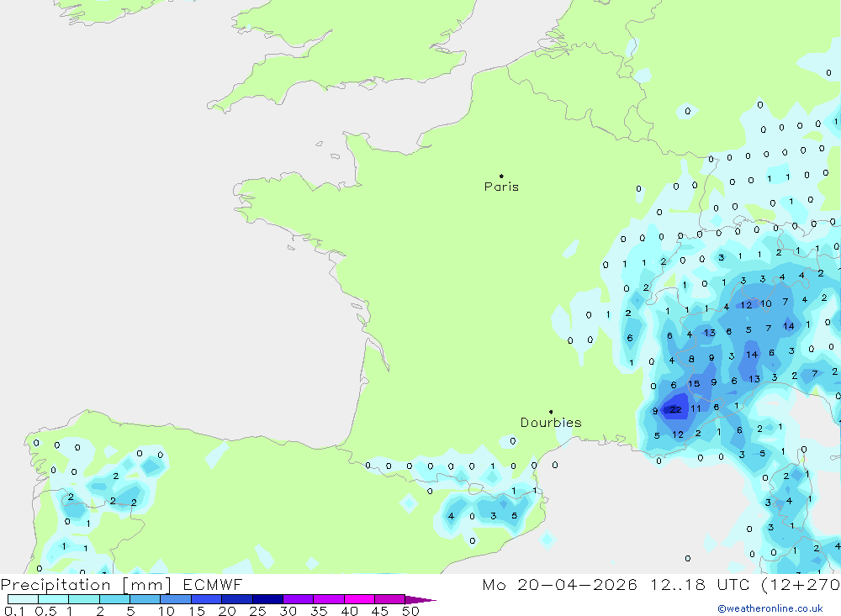The height and width of the screenshot is (616, 841).
Task: Click the Dourbies location label
Action: (x=551, y=423)
